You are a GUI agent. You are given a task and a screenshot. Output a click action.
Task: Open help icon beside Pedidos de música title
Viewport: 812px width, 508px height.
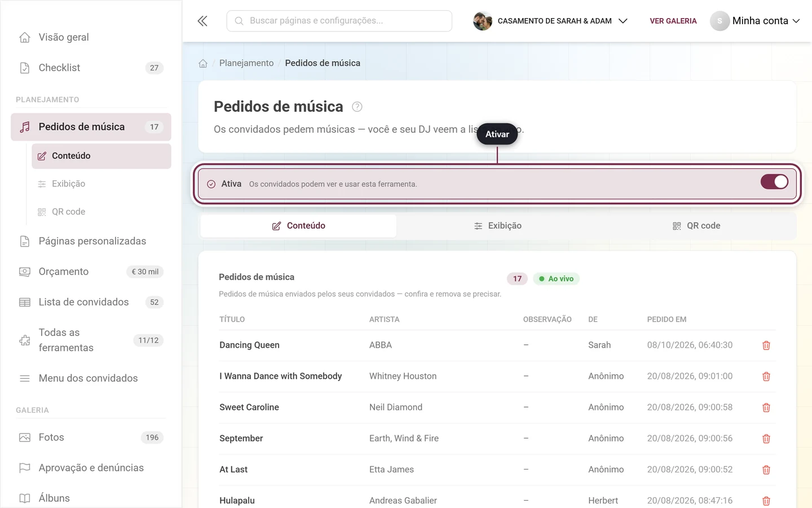357,107
